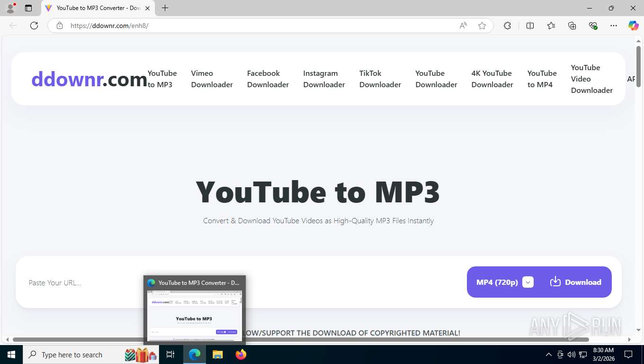Close the YouTube to MP3 Converter tab
644x364 pixels.
pos(147,8)
